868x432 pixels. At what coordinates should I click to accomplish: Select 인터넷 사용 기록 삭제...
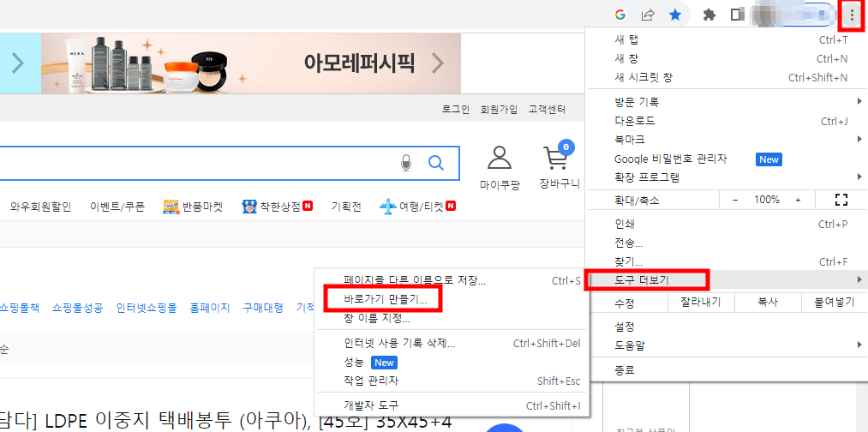click(452, 344)
